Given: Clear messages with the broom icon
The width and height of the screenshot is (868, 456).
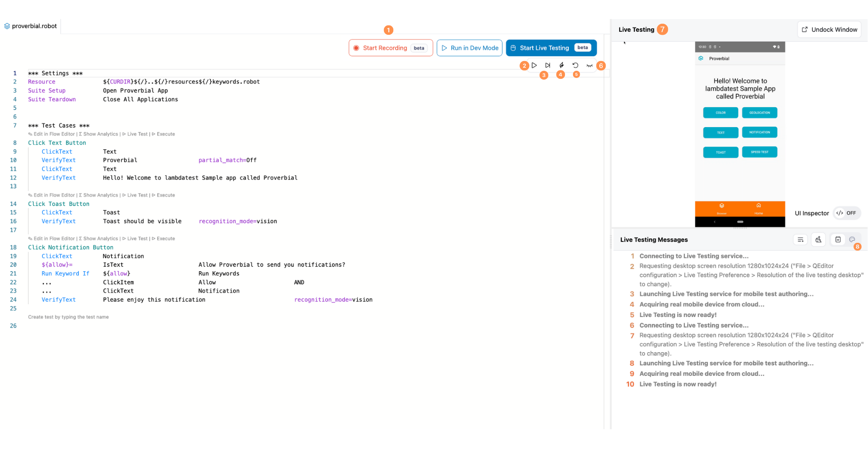Looking at the screenshot, I should point(818,239).
